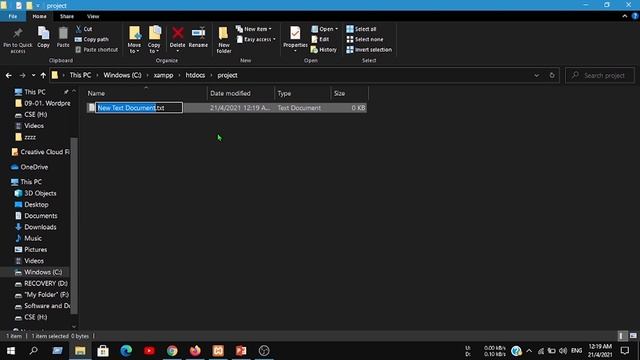640x360 pixels.
Task: Select Creative Cloud Files in sidebar
Action: coord(41,152)
